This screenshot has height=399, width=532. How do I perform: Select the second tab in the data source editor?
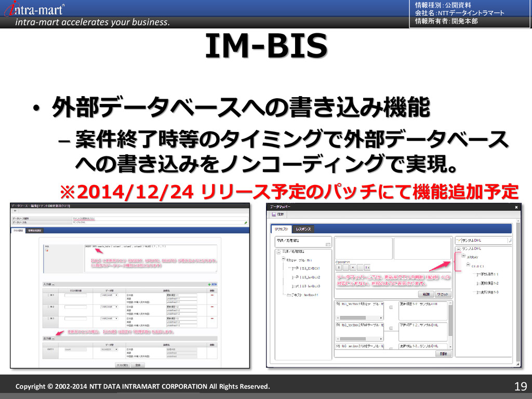pyautogui.click(x=35, y=230)
